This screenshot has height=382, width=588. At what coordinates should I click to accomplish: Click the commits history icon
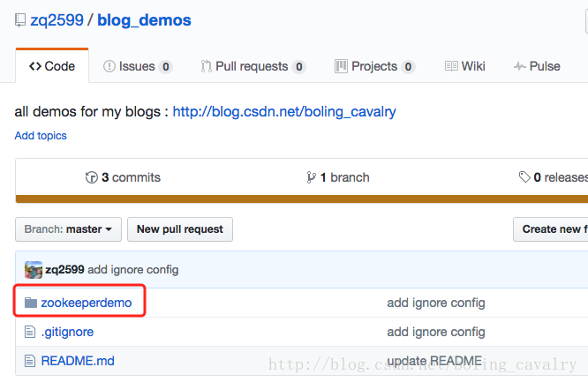coord(91,177)
